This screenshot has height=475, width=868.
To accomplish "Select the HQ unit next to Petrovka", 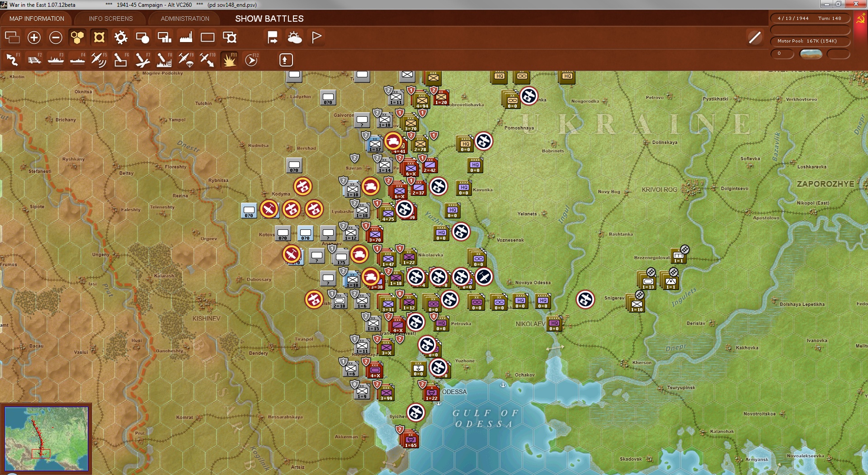I will coord(442,324).
